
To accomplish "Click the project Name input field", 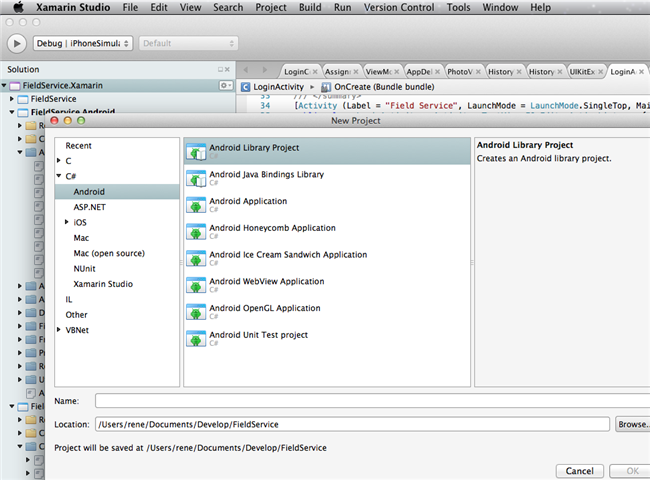I will coord(372,401).
